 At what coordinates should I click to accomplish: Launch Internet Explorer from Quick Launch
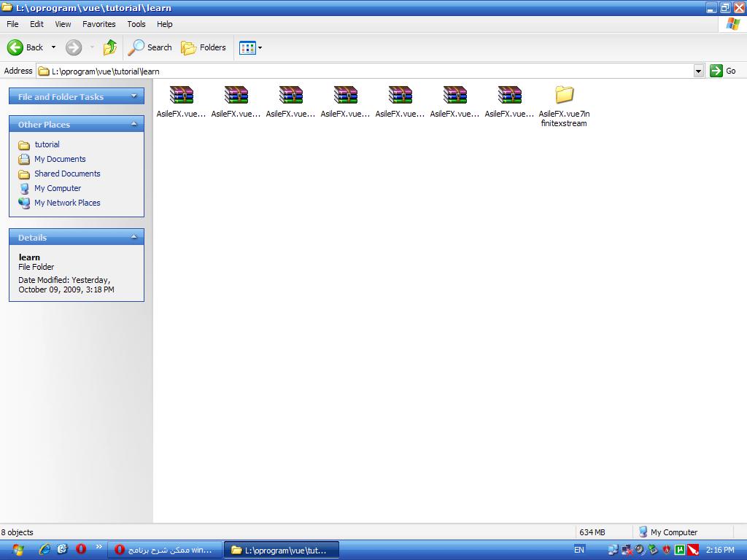(x=44, y=550)
